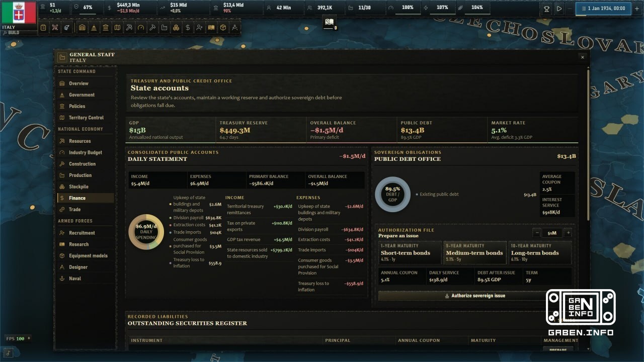Screen dimensions: 644x362
Task: Increase game speed with plus beside the date
Action: [x=636, y=9]
